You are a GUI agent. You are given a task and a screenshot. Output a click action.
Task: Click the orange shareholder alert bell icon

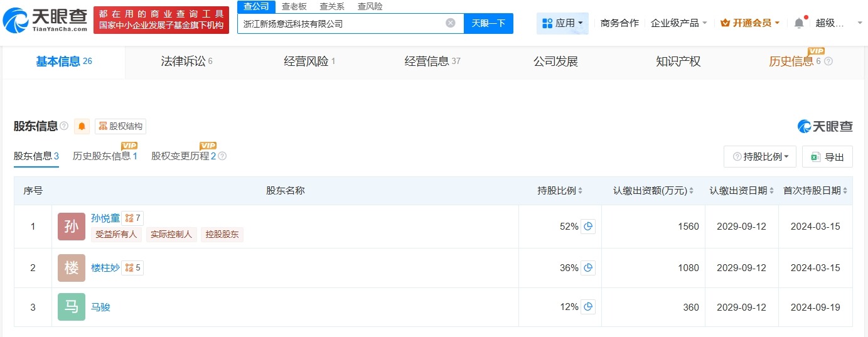(82, 126)
